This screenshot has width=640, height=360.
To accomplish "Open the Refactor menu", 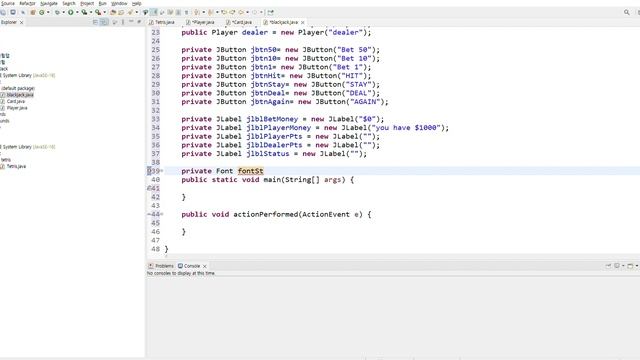I will click(x=27, y=3).
